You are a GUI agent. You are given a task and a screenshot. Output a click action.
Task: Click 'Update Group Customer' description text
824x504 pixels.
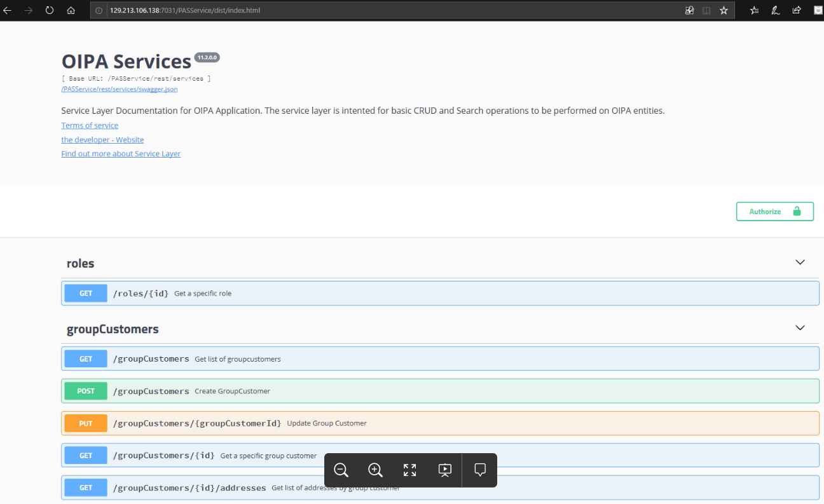pos(327,423)
